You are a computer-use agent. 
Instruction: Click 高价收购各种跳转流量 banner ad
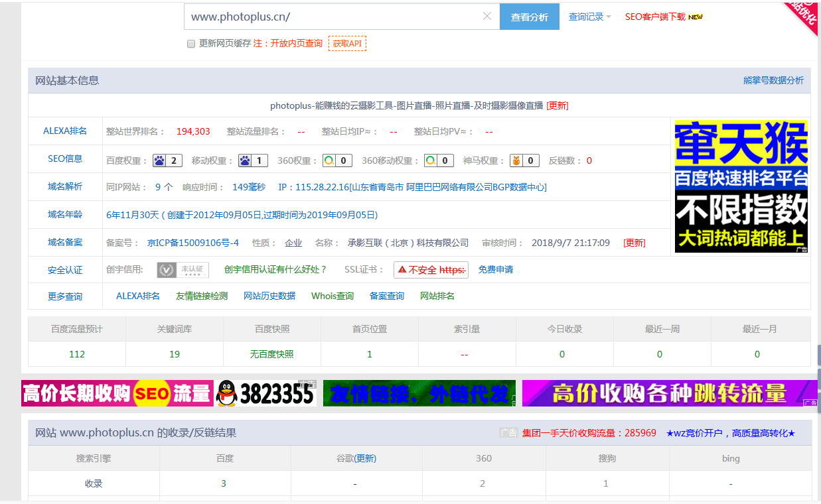coord(670,393)
